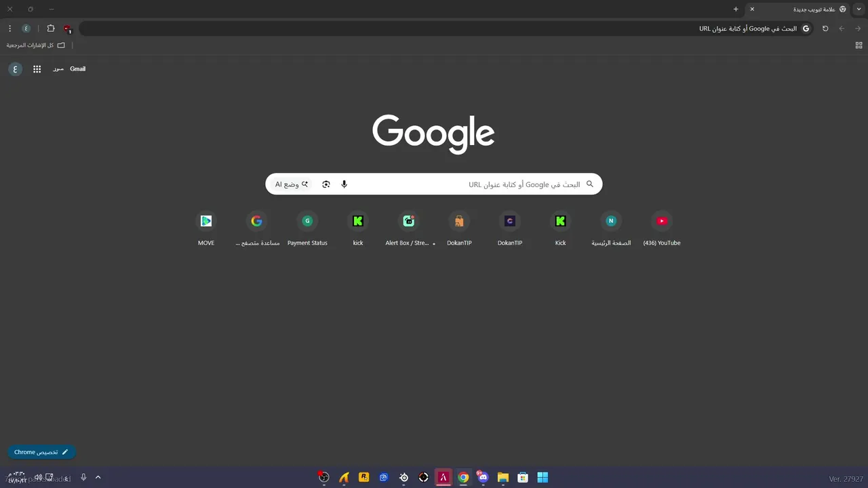Click the وضع AI mode button
The width and height of the screenshot is (868, 488).
292,184
